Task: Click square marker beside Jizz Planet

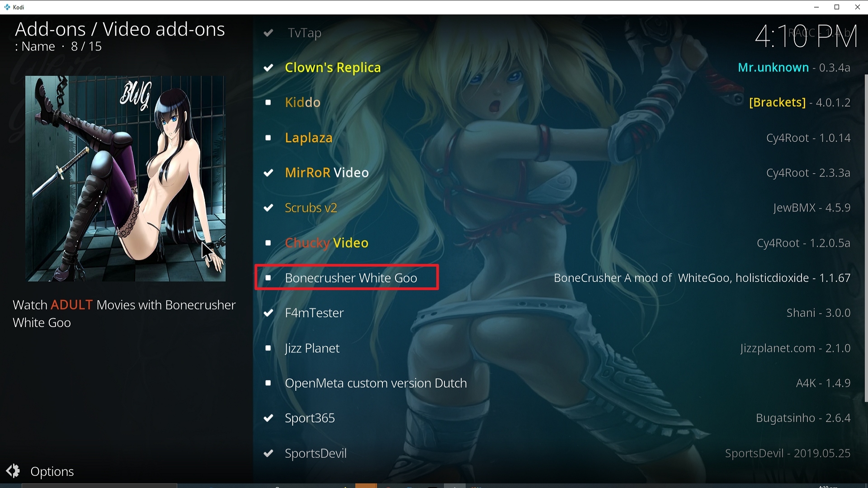Action: [x=268, y=348]
